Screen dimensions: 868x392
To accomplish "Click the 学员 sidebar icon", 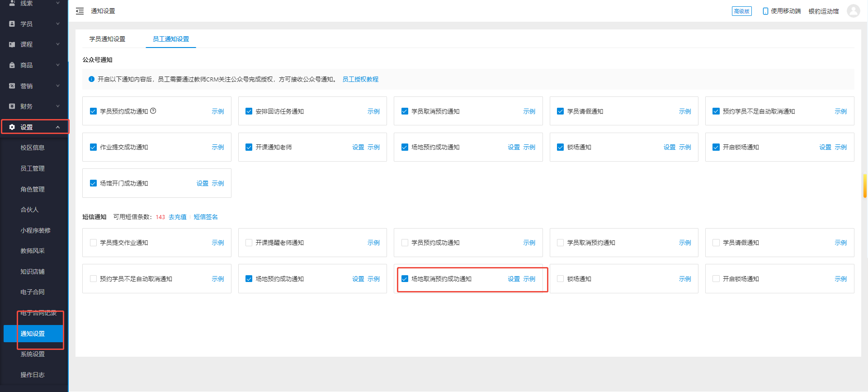I will point(12,24).
